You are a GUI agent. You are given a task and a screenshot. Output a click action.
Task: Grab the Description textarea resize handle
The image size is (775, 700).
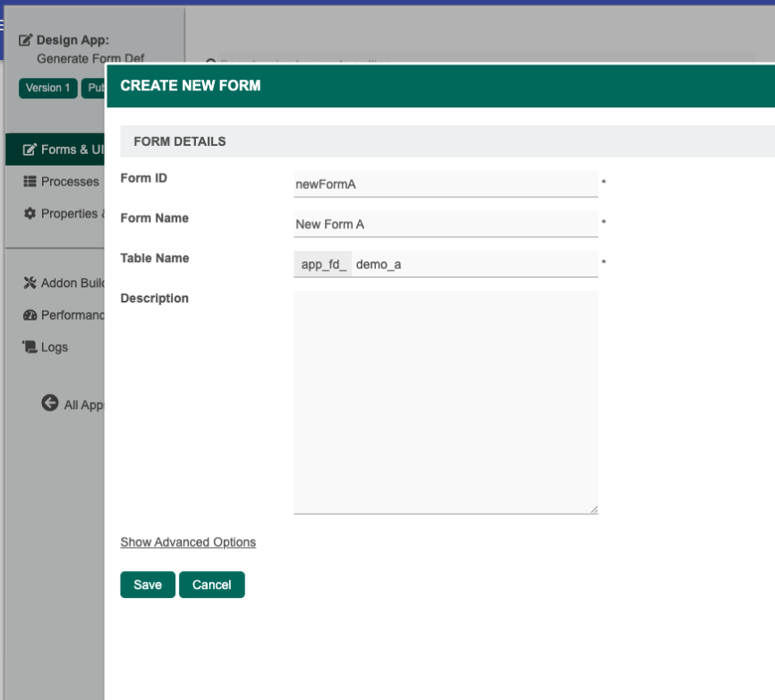593,509
